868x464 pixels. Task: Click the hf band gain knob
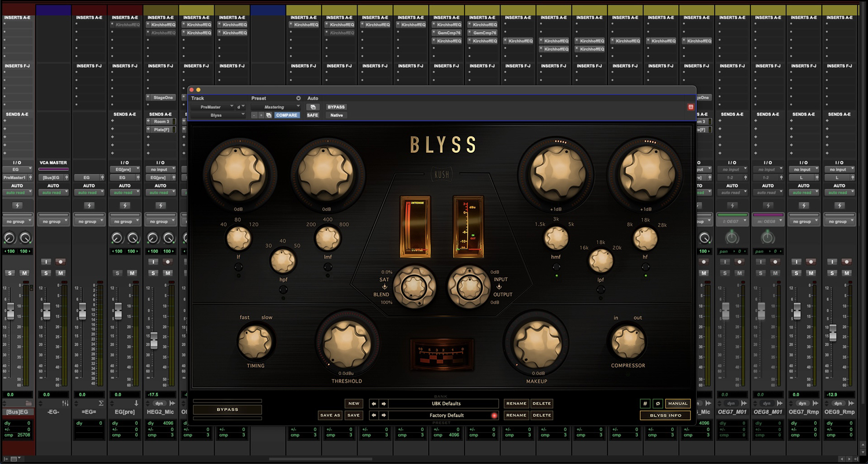646,172
